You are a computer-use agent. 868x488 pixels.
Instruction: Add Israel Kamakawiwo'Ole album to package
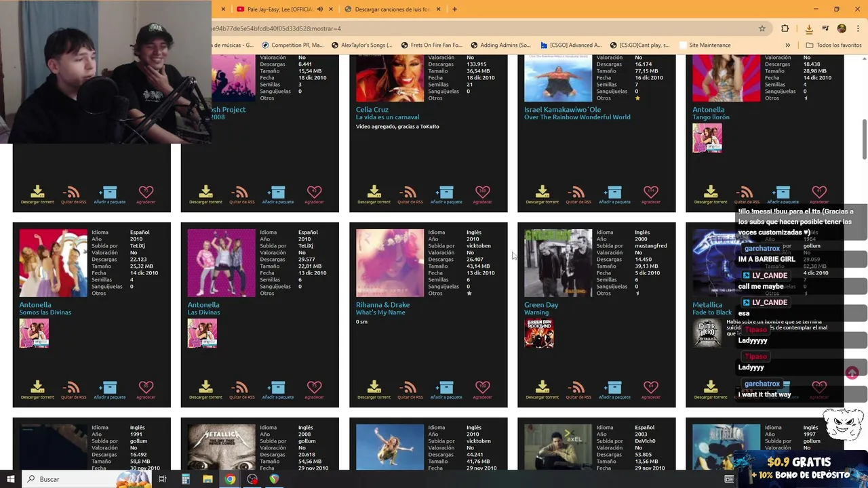click(614, 195)
